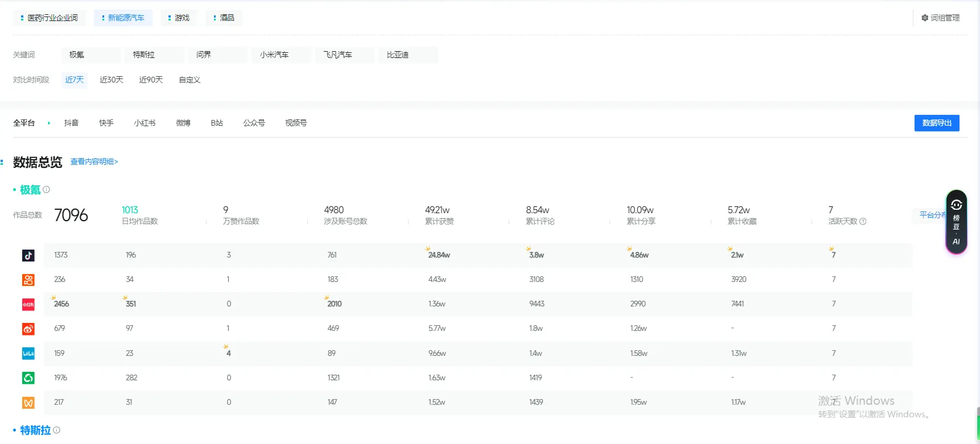This screenshot has width=980, height=444.
Task: Select the 游戏 group tab
Action: [179, 18]
